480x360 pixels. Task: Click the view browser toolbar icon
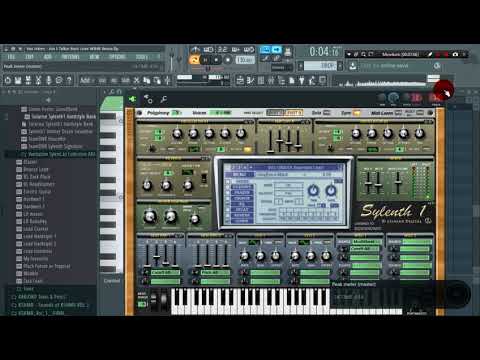(x=282, y=80)
